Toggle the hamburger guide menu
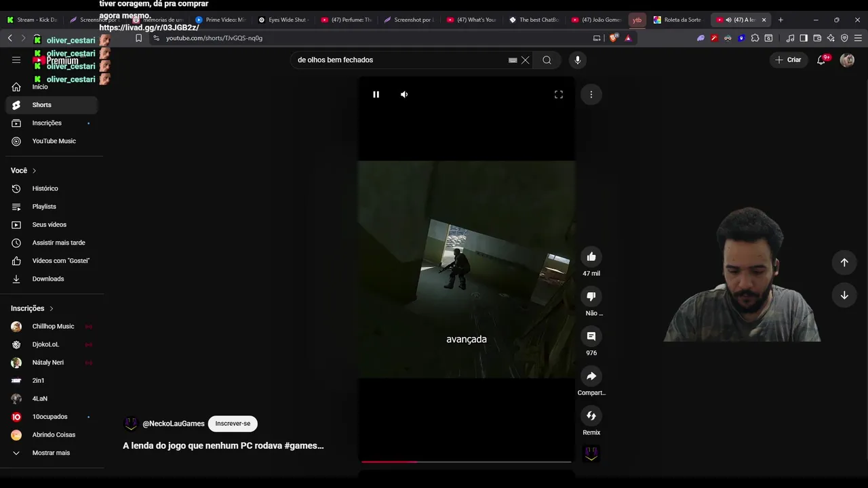The height and width of the screenshot is (488, 868). point(16,60)
